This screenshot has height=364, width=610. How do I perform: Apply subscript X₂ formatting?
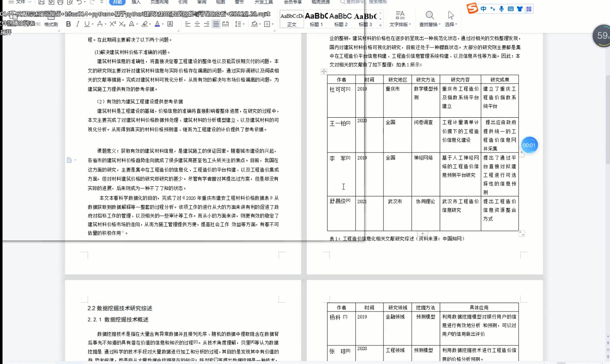tap(122, 24)
